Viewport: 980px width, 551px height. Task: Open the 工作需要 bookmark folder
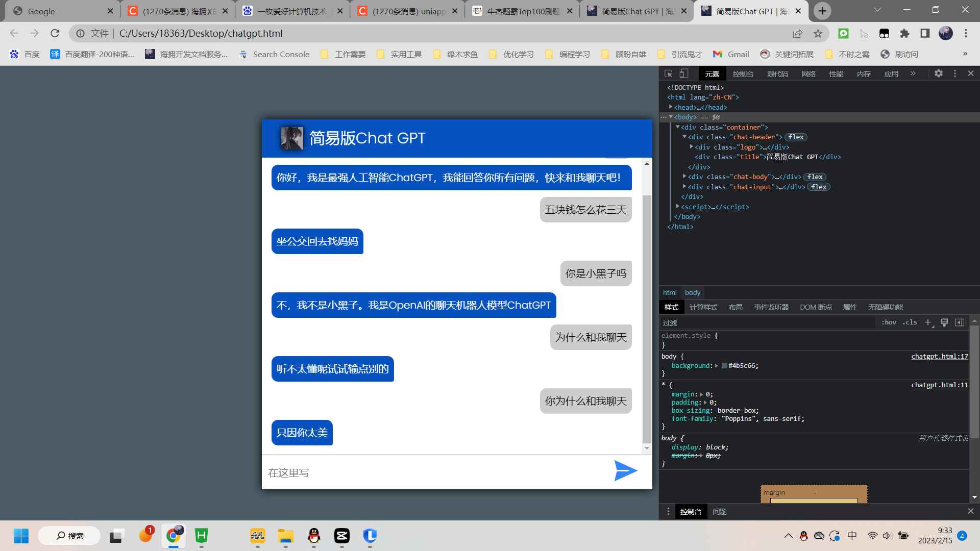343,54
